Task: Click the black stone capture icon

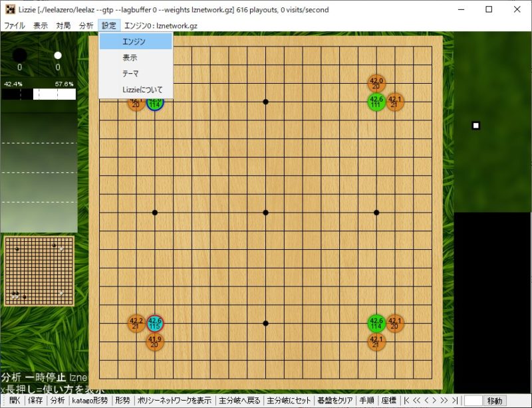Action: 20,56
